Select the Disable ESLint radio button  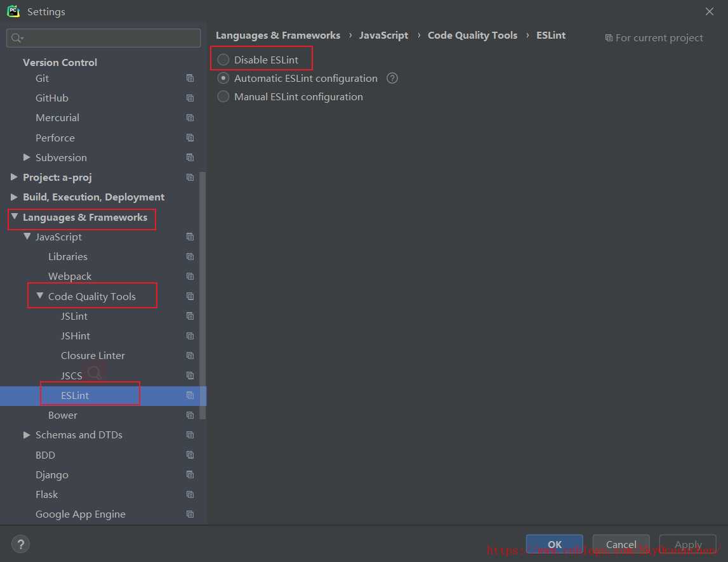[223, 60]
